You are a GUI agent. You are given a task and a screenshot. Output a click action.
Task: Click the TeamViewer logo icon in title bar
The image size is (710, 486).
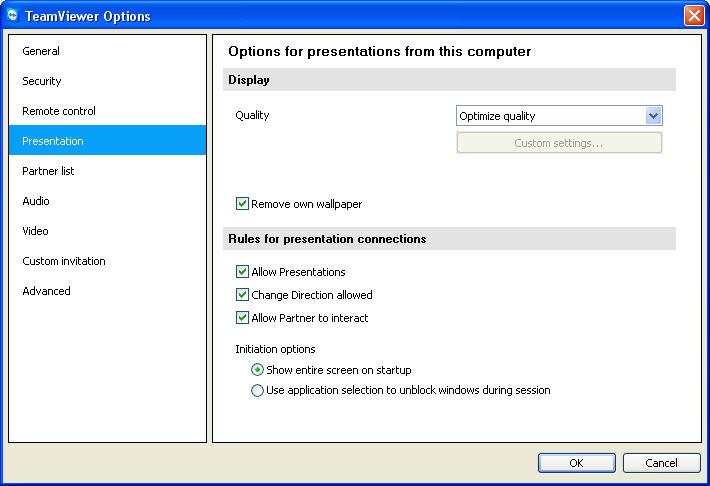(12, 15)
